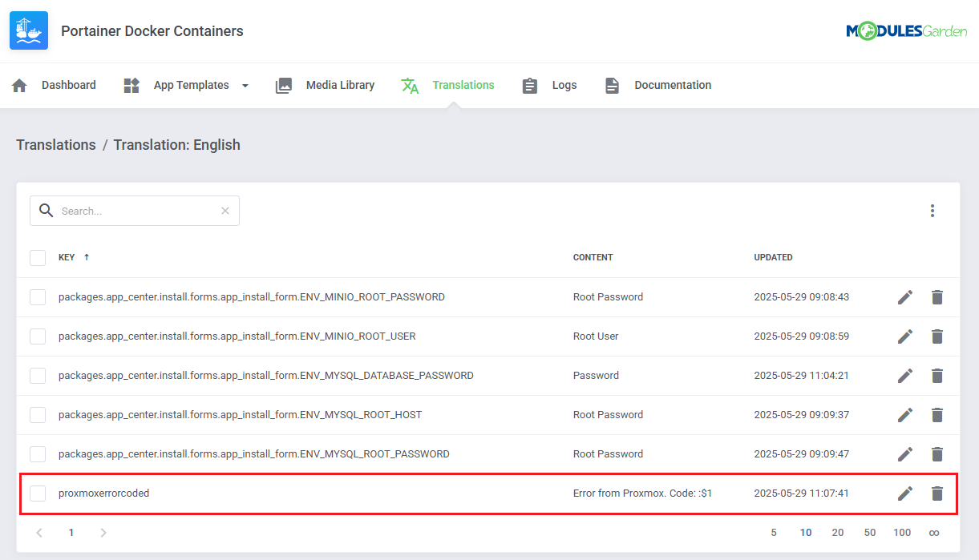Check the proxmoxerrorcoded row checkbox
979x560 pixels.
pos(38,494)
